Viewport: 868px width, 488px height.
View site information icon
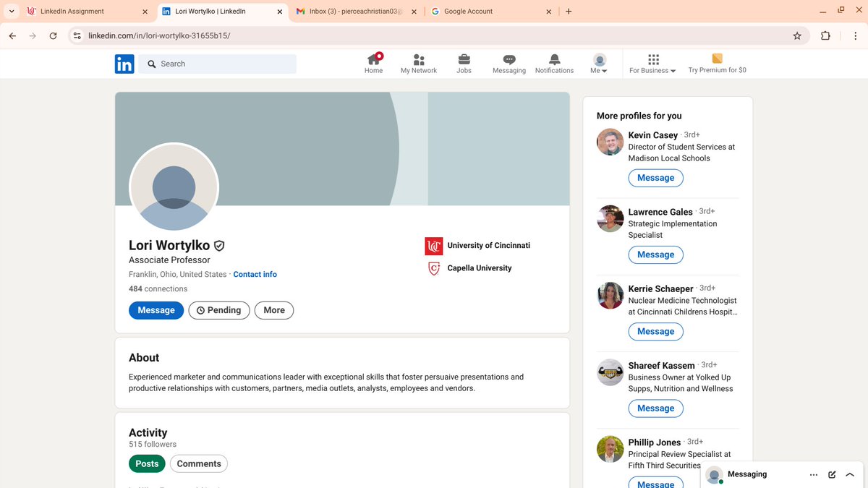77,35
